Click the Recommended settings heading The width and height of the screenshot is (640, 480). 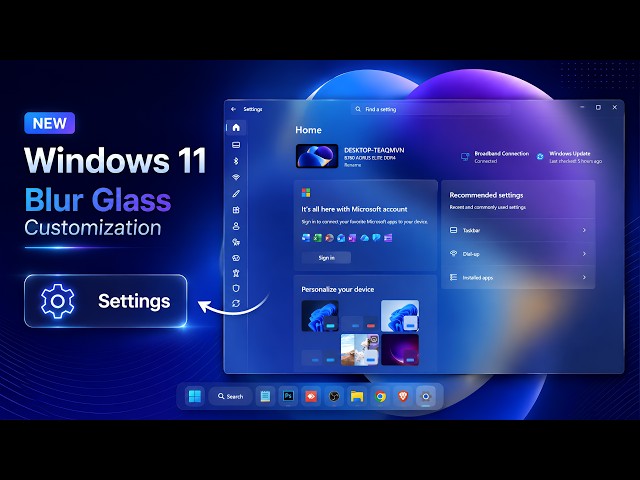point(486,195)
